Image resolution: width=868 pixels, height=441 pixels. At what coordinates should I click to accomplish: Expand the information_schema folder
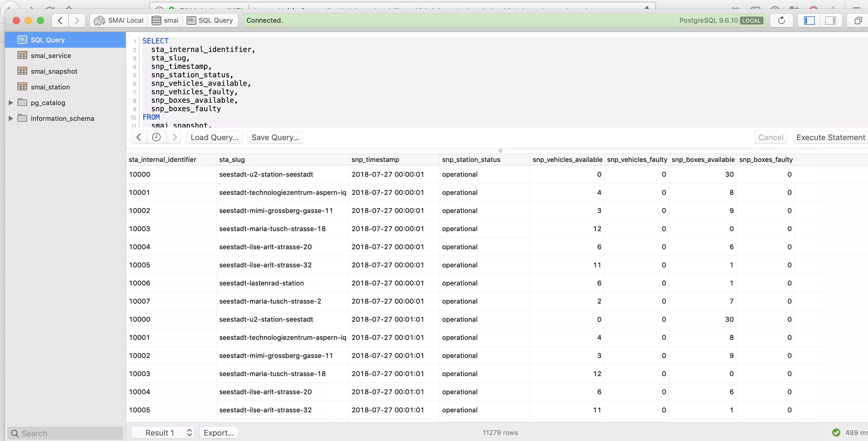pyautogui.click(x=11, y=118)
